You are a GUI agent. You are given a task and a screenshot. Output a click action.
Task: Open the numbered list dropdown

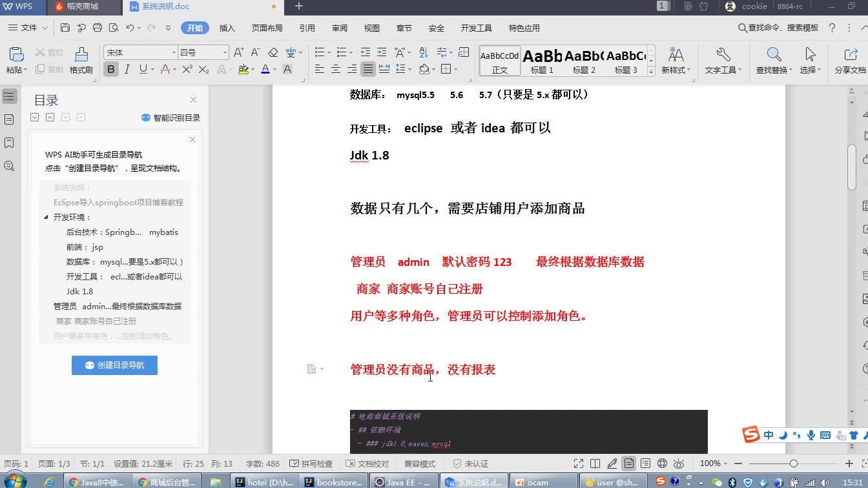coord(351,52)
